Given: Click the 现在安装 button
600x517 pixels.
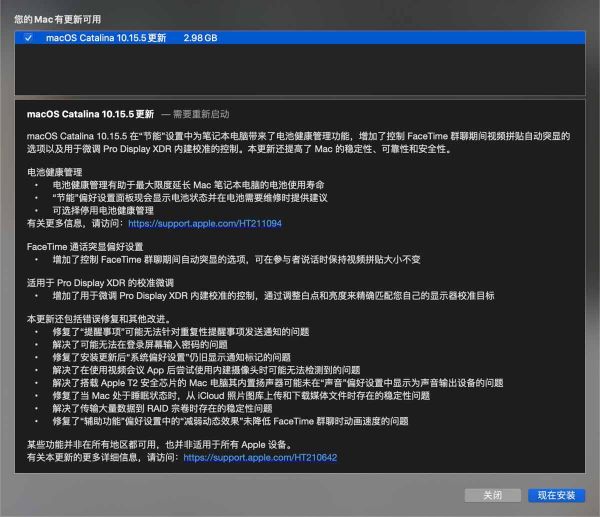Looking at the screenshot, I should coord(554,495).
